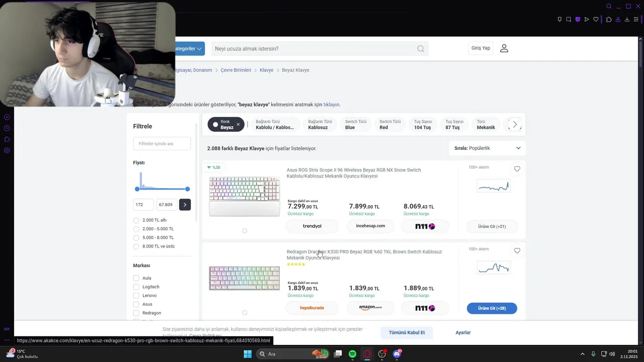
Task: Click the pinboard pin icon
Action: [559, 20]
